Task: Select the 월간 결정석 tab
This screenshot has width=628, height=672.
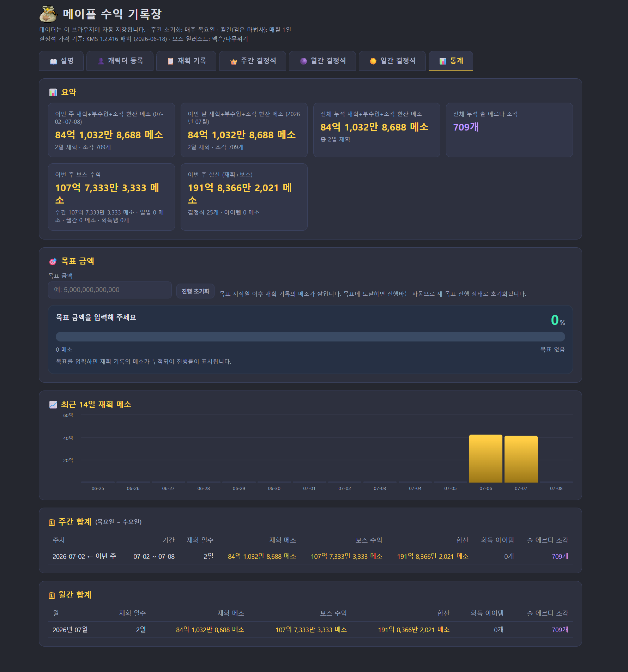Action: point(322,61)
